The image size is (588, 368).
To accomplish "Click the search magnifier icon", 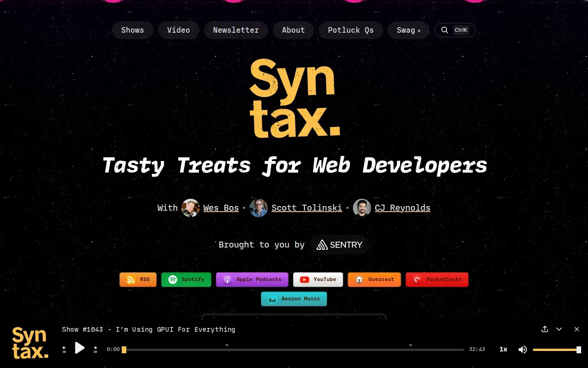I will [444, 30].
